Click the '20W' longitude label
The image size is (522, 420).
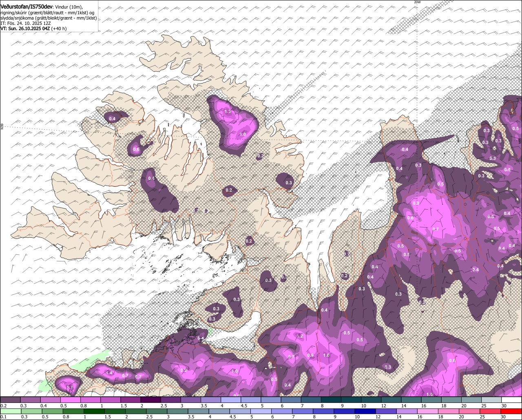(417, 2)
